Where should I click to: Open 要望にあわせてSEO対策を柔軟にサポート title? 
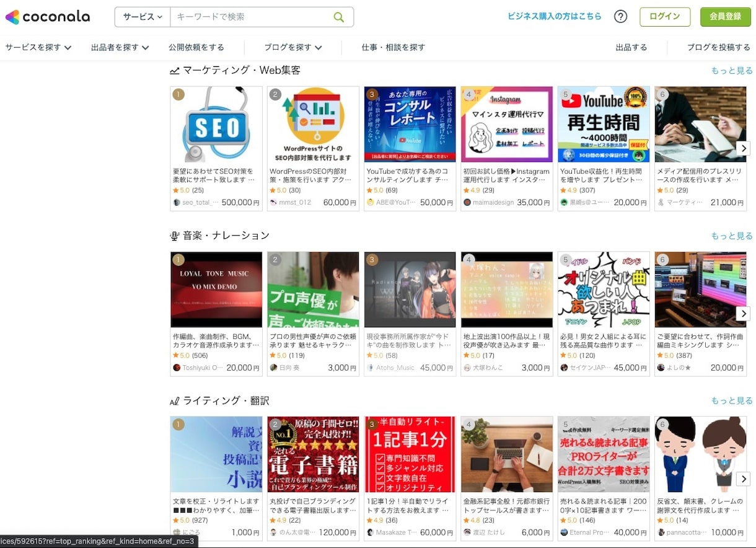(214, 175)
